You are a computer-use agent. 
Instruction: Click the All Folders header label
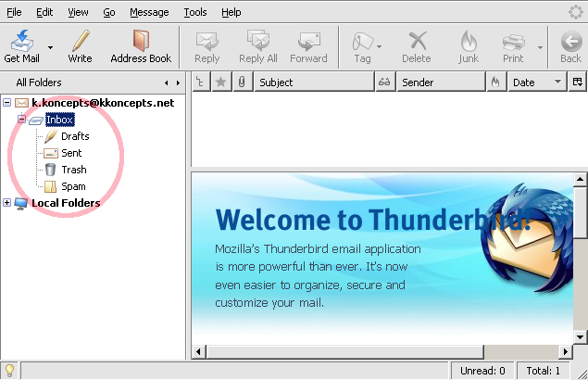click(39, 82)
